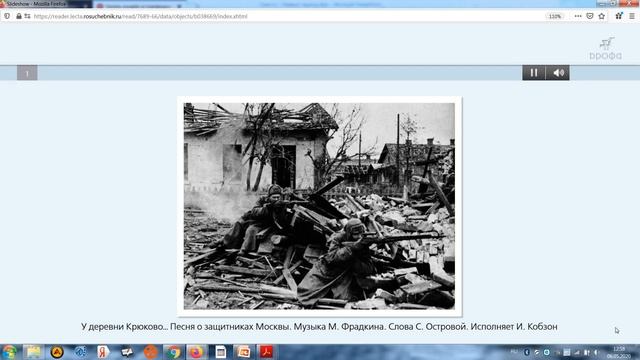This screenshot has height=360, width=640.
Task: Click the tracking protection shield icon
Action: tap(7, 16)
